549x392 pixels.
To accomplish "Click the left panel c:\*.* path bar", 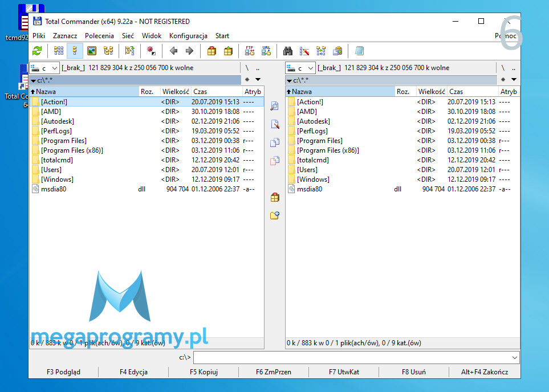I will point(135,80).
